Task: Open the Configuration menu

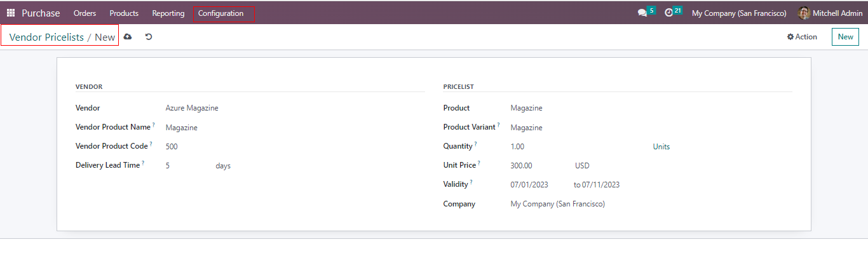Action: tap(220, 13)
